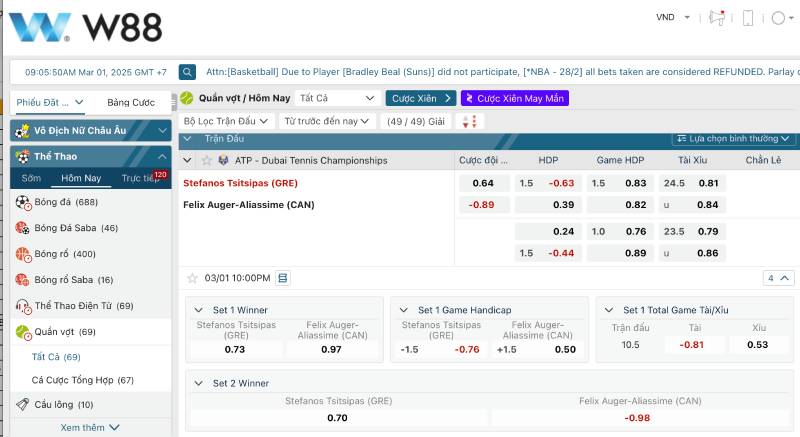Favorite ATP - Dubai Tennis Championships star
Image resolution: width=800 pixels, height=437 pixels.
click(207, 161)
